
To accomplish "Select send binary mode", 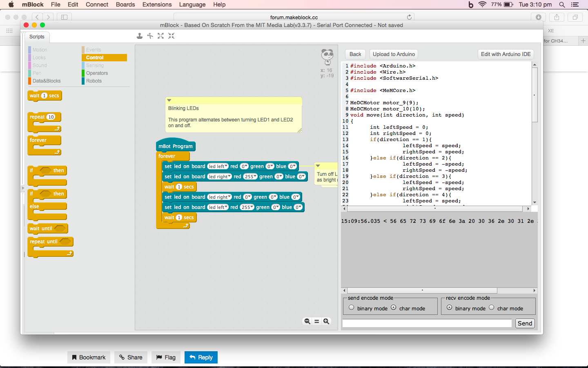I will point(352,307).
